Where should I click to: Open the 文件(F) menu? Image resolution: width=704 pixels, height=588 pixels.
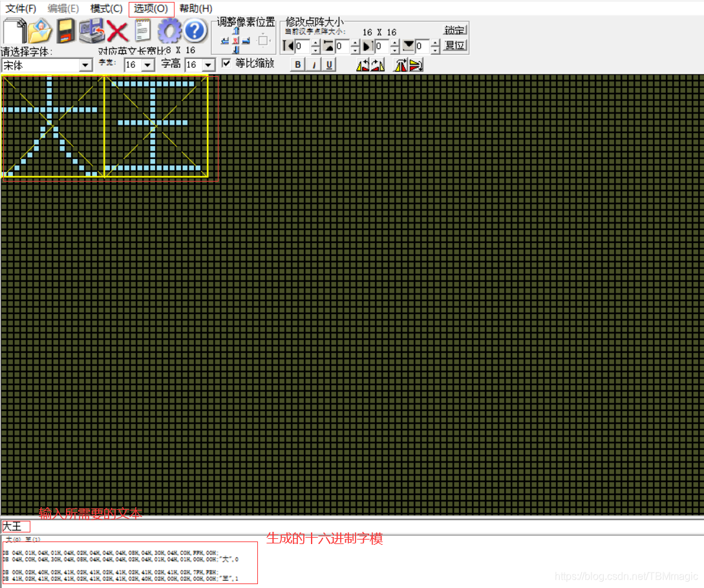21,8
